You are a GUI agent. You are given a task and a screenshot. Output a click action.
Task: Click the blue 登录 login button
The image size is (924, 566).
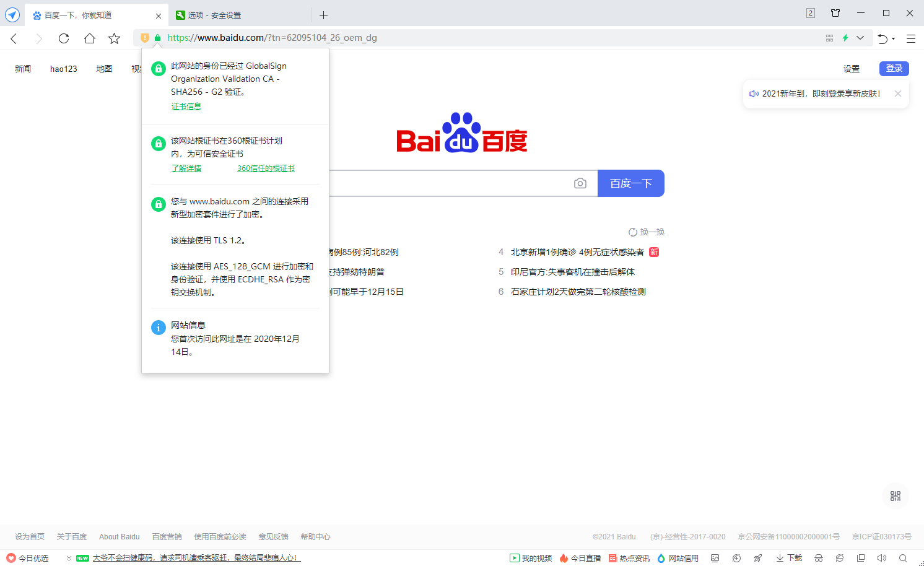[x=894, y=69]
